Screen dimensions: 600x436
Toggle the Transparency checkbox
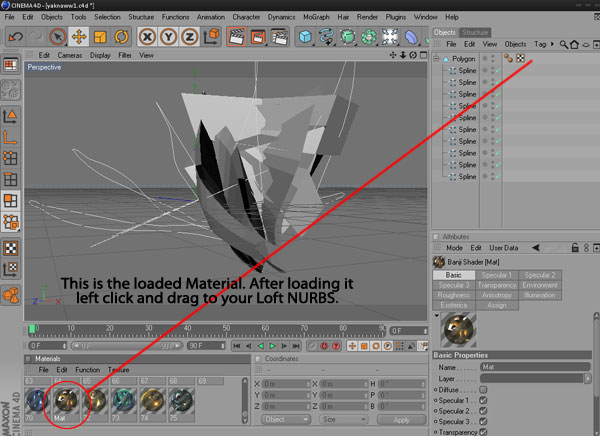(483, 432)
